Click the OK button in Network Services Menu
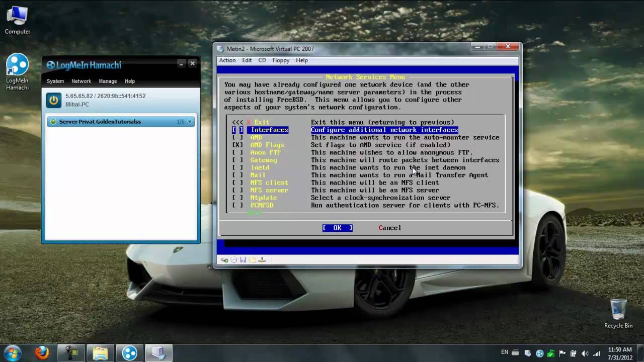 click(x=337, y=228)
